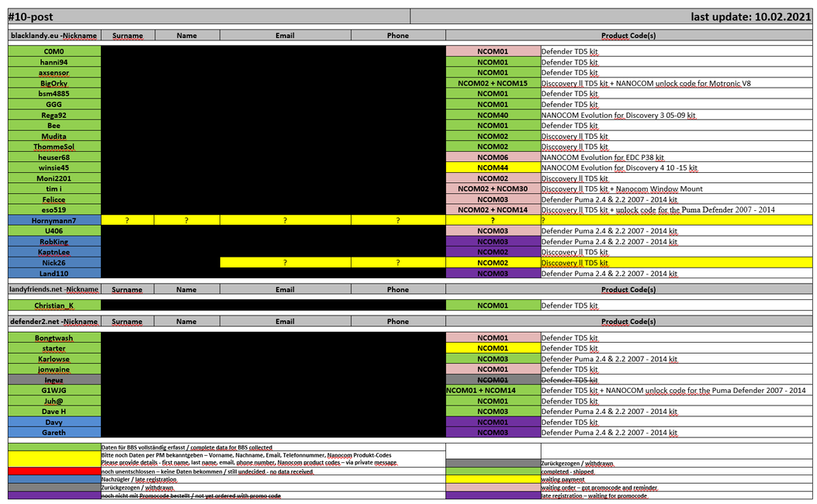The image size is (817, 504).
Task: Click legend text complete data for BBS collected
Action: coord(231,447)
